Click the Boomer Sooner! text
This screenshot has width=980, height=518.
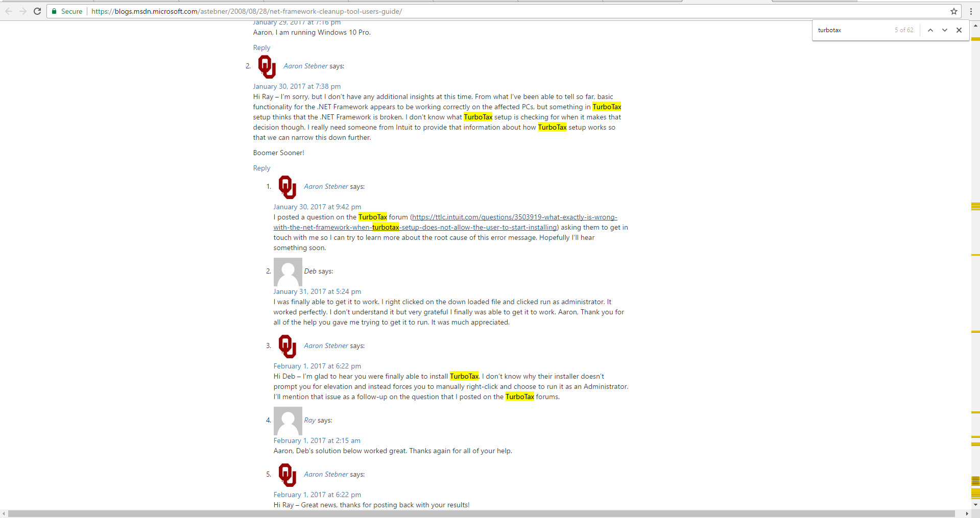(278, 153)
